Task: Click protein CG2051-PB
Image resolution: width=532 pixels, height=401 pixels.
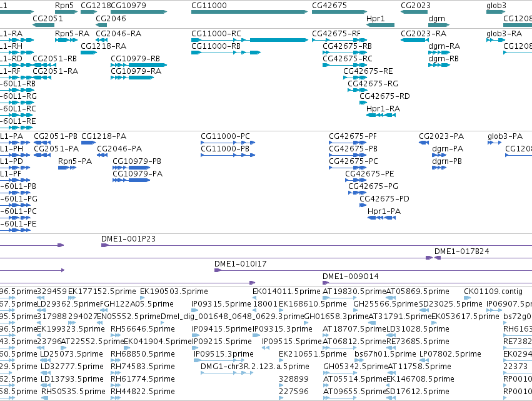Action: pyautogui.click(x=56, y=136)
